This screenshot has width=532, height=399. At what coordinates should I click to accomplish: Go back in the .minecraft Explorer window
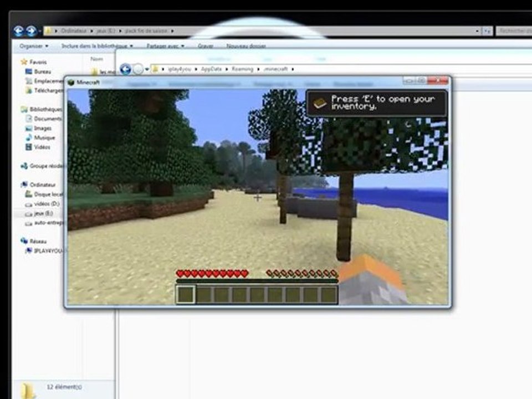tap(126, 69)
